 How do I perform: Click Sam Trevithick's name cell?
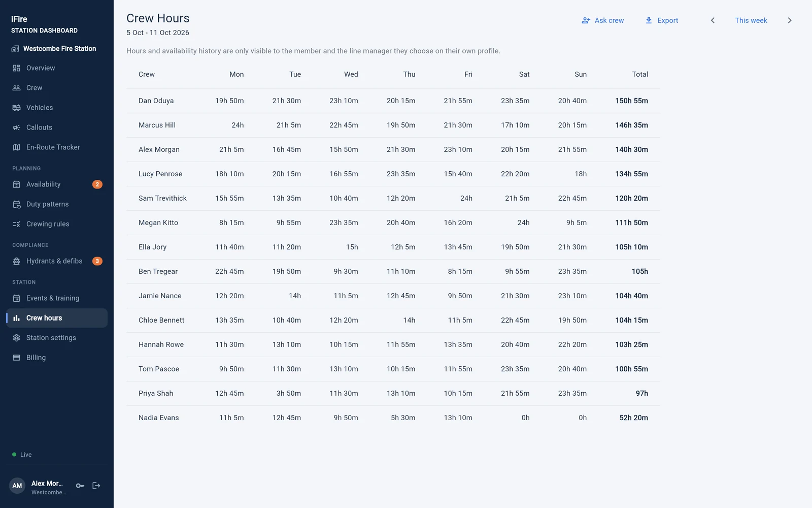162,198
